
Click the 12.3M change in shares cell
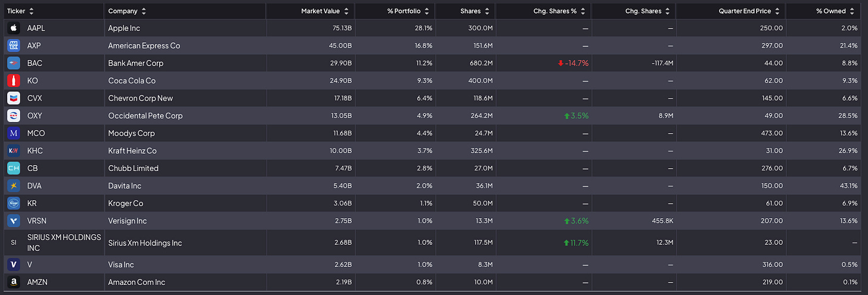[x=664, y=243]
